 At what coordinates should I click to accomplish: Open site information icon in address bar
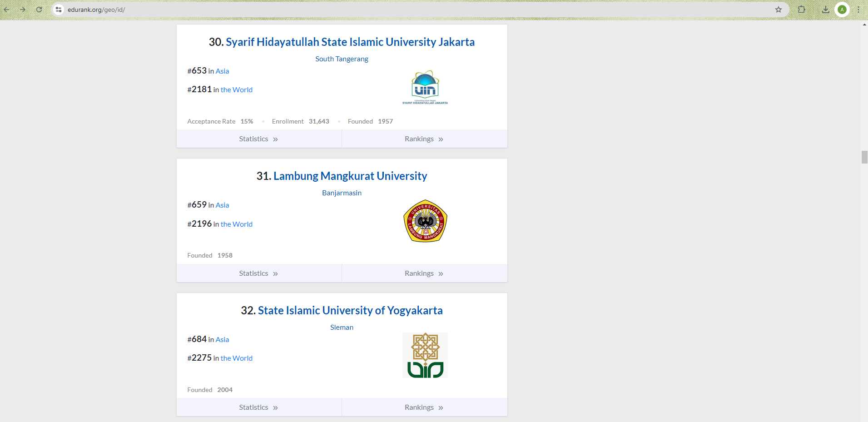pyautogui.click(x=59, y=10)
